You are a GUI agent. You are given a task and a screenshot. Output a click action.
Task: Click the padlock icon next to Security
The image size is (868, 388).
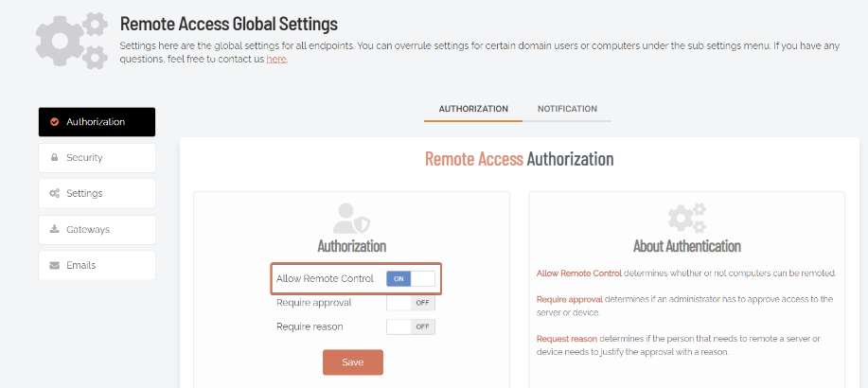[54, 157]
